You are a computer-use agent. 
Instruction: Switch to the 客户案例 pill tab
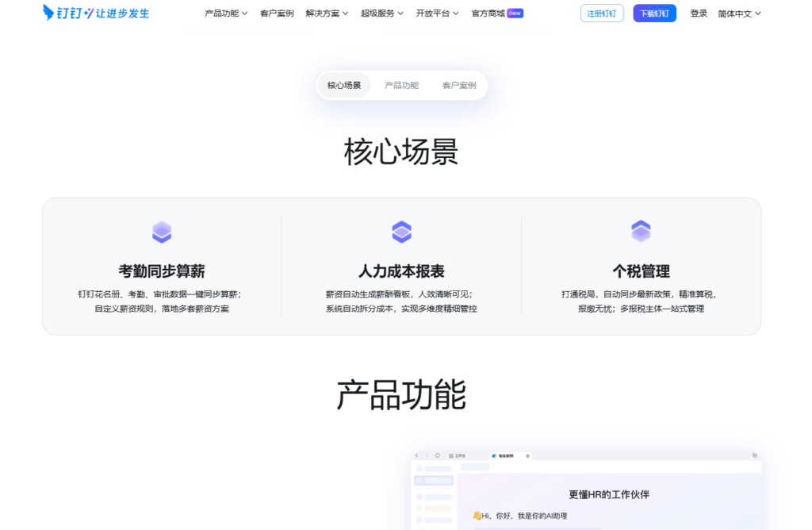point(458,85)
